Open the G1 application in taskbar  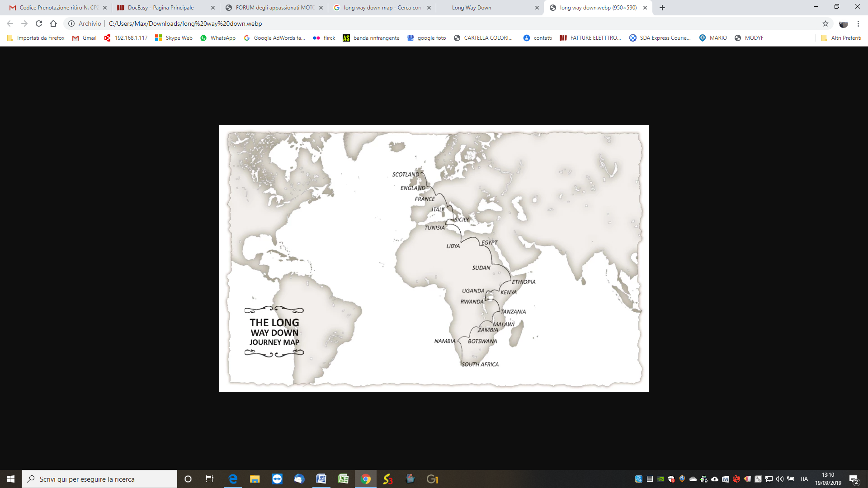tap(432, 479)
